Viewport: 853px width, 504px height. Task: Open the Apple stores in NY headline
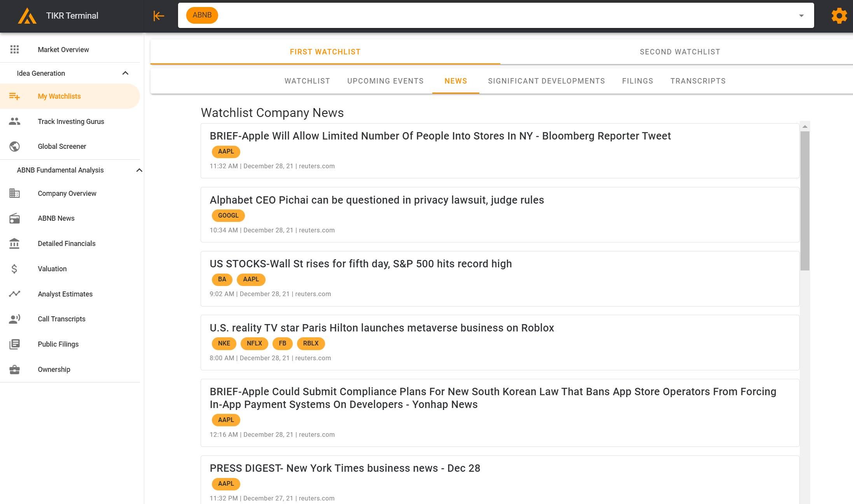pyautogui.click(x=440, y=136)
